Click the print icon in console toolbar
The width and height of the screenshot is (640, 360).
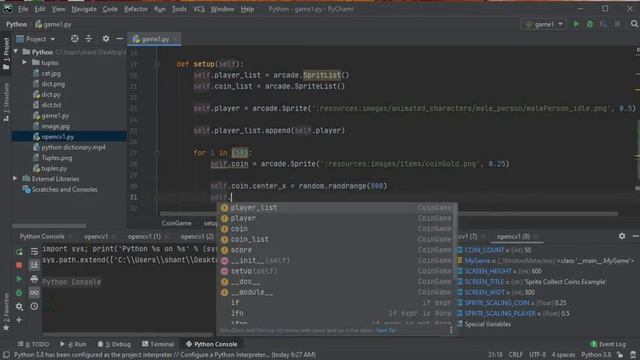click(34, 279)
